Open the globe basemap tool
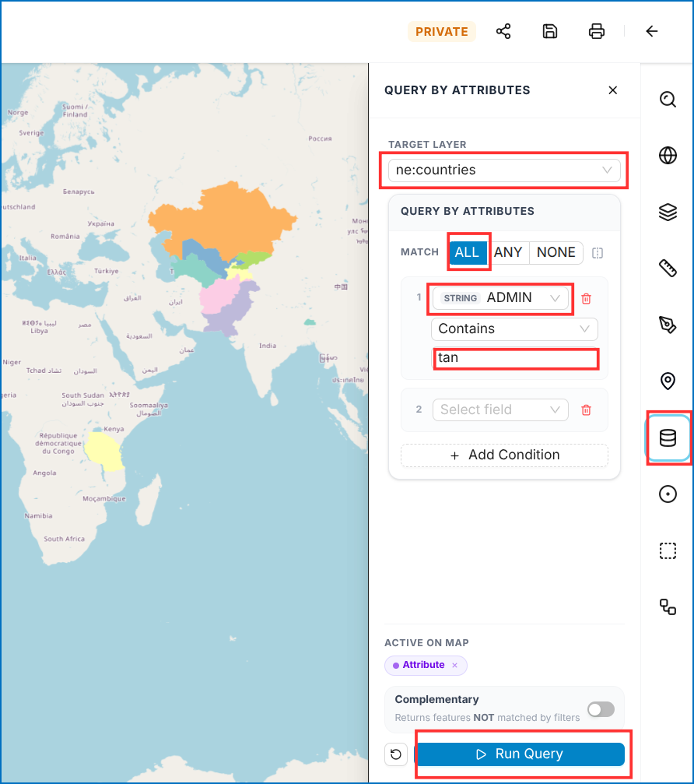Screen dimensions: 694x784 coord(668,156)
